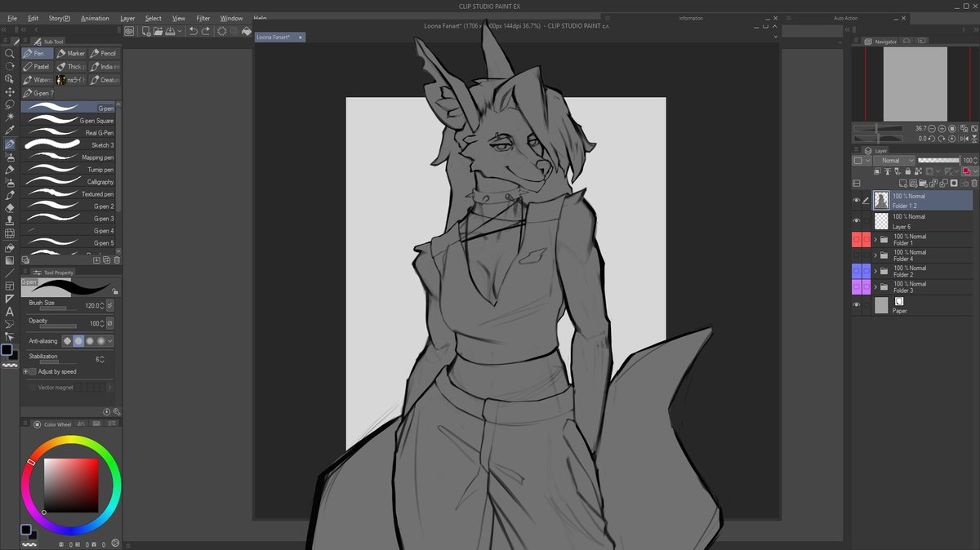Select the Zoom magnifier tool
The height and width of the screenshot is (550, 980).
click(10, 53)
